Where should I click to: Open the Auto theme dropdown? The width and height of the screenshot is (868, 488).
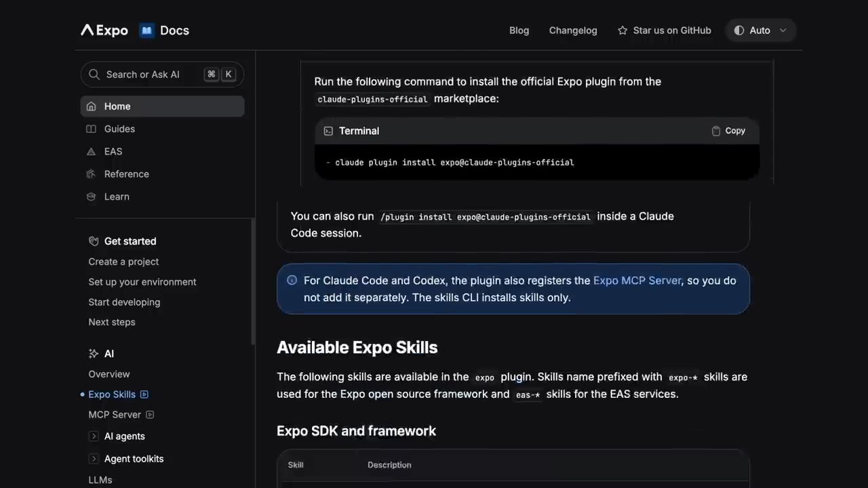point(760,30)
